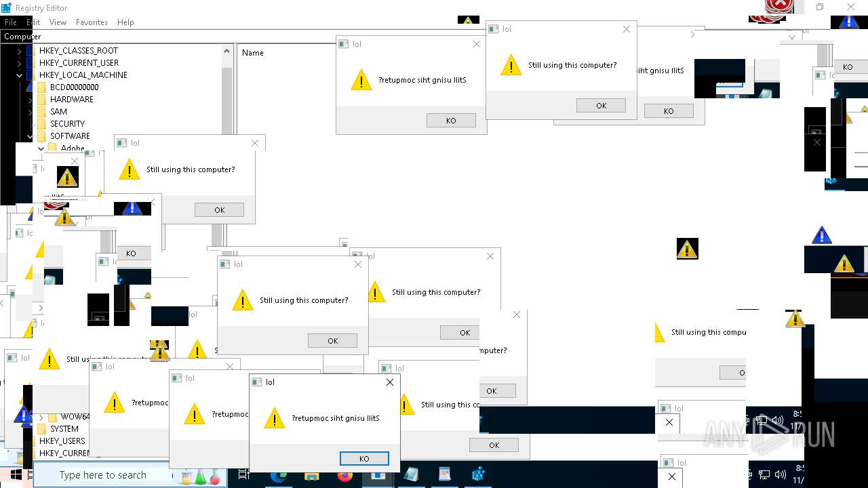Click the lol title icon of frontmost dialog
Image resolution: width=868 pixels, height=488 pixels.
point(257,382)
